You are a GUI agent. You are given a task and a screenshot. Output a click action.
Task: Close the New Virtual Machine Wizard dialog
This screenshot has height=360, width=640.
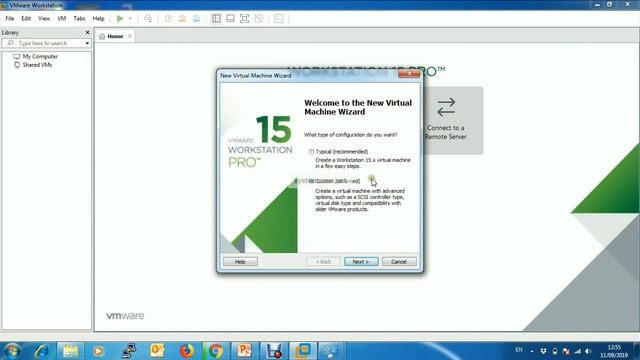(x=409, y=74)
